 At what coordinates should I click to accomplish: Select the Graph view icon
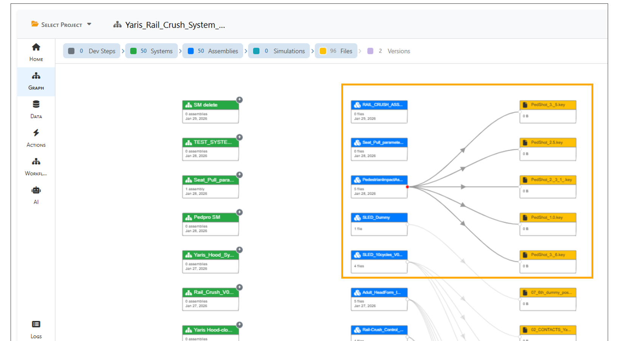click(x=36, y=76)
